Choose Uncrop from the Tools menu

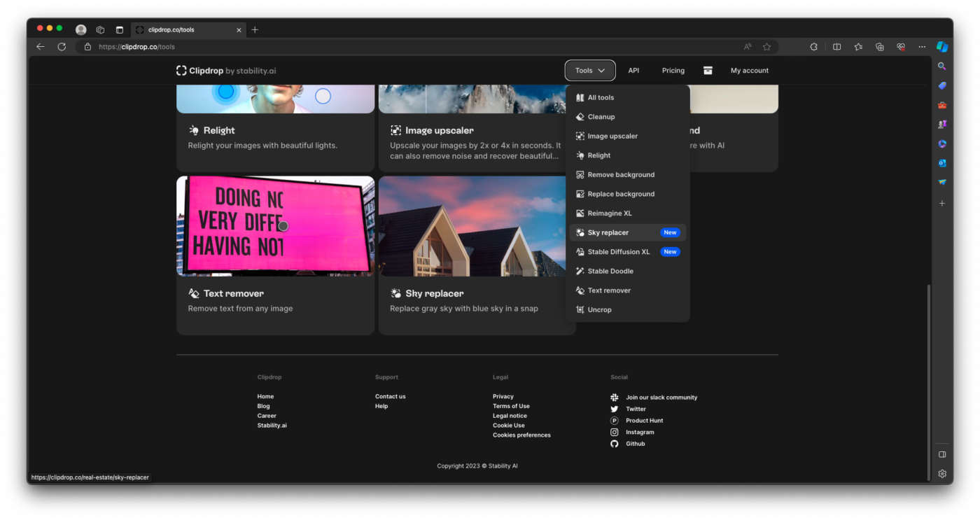point(599,309)
